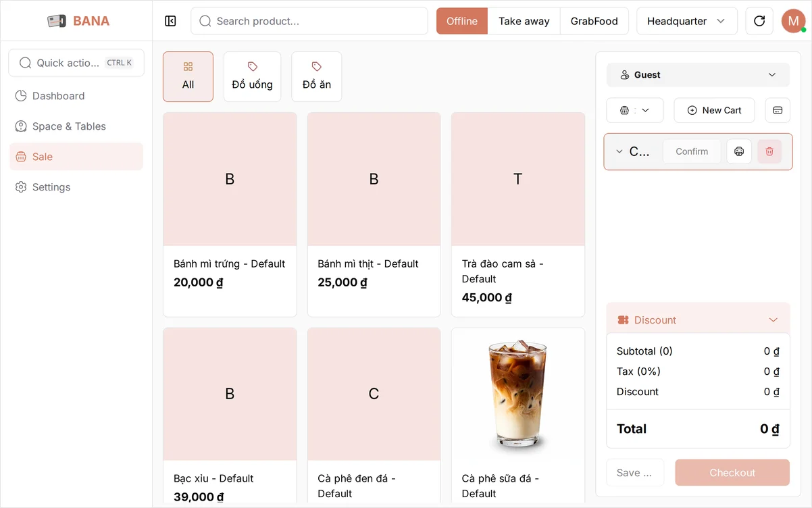Viewport: 812px width, 508px height.
Task: Select Offline order mode
Action: (462, 21)
